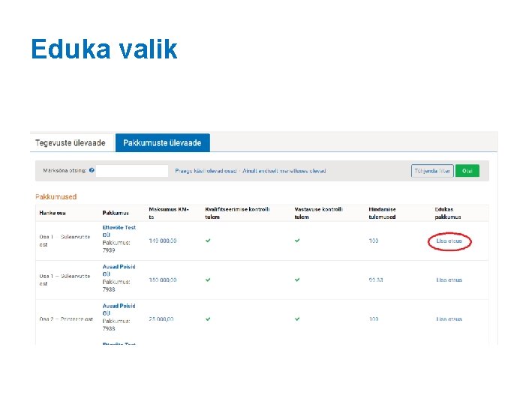Select the cost value 25 000,00

click(x=161, y=319)
